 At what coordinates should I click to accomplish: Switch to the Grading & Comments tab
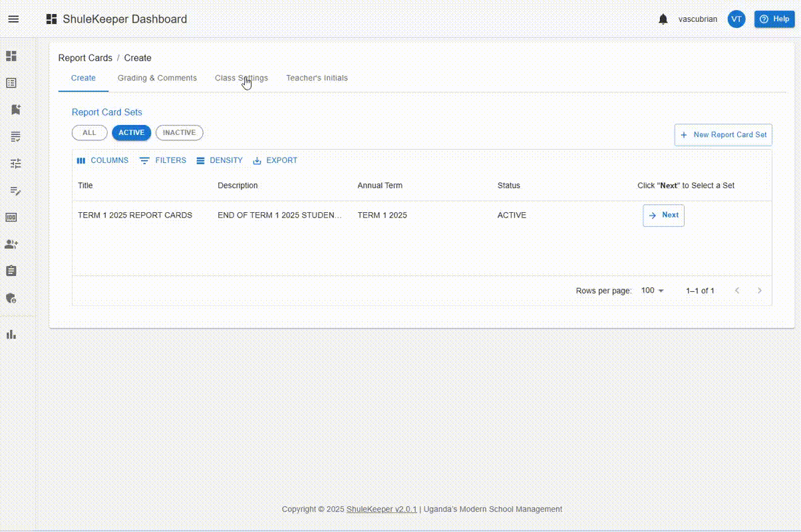[x=157, y=78]
